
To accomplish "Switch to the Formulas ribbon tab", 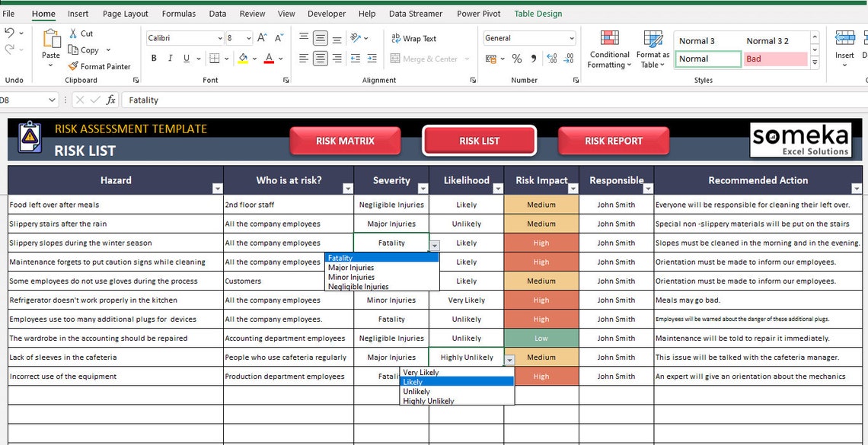I will coord(178,13).
